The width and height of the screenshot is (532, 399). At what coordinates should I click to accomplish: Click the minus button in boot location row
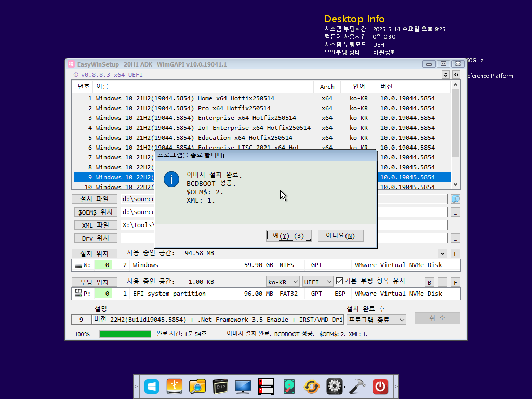(443, 282)
